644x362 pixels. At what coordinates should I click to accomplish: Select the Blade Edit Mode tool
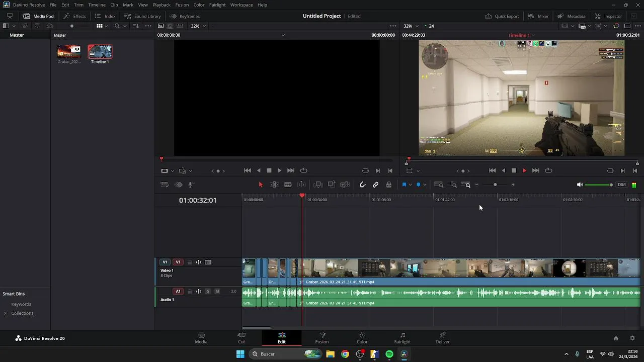[288, 185]
